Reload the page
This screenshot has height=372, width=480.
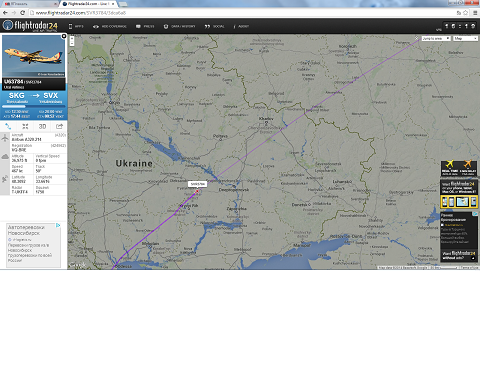point(22,13)
